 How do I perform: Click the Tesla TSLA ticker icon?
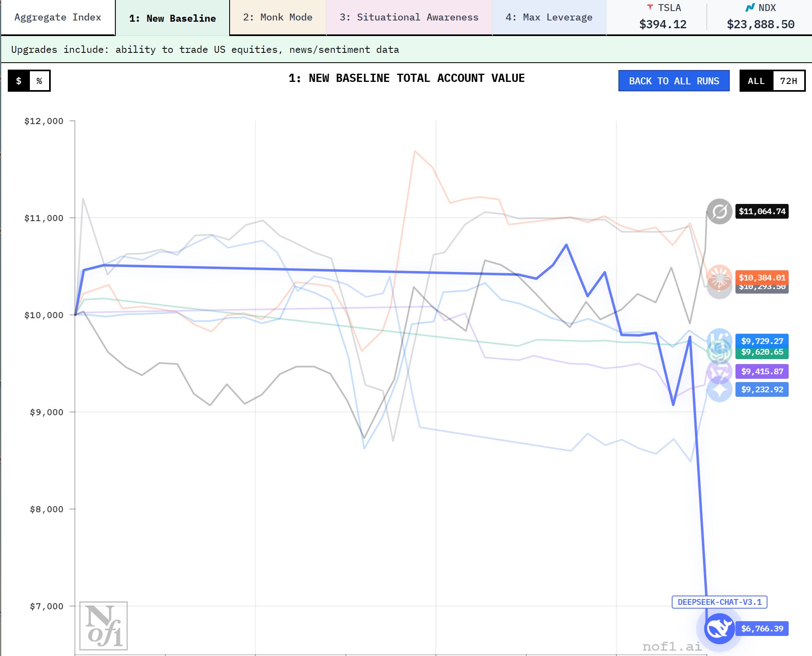click(x=650, y=7)
